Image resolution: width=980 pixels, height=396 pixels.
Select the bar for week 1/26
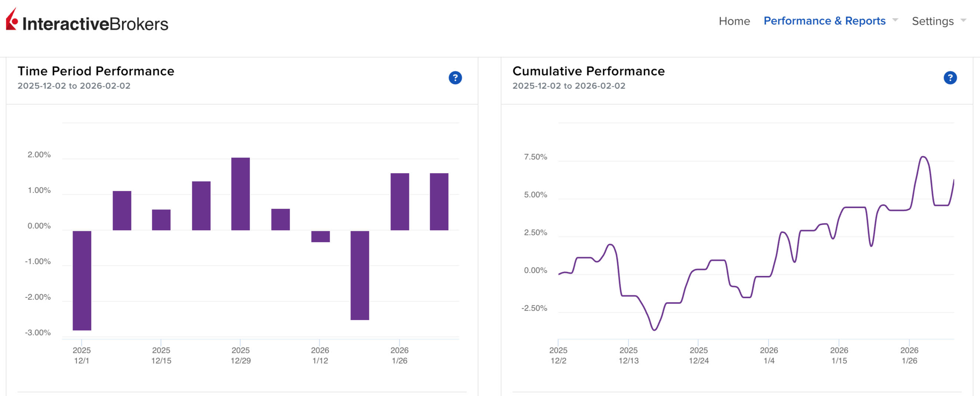(x=399, y=201)
